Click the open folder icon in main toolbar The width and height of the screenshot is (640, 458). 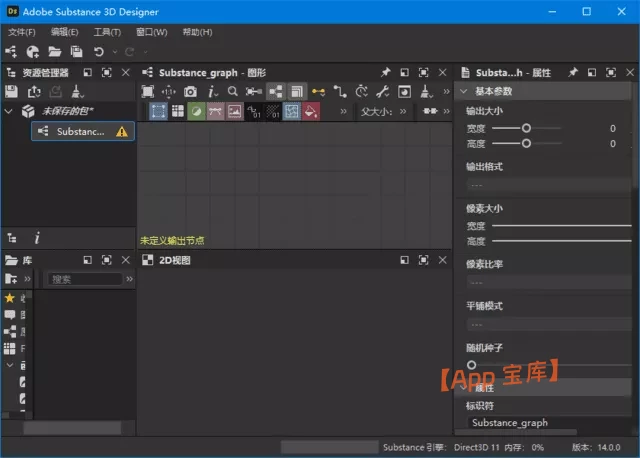55,51
